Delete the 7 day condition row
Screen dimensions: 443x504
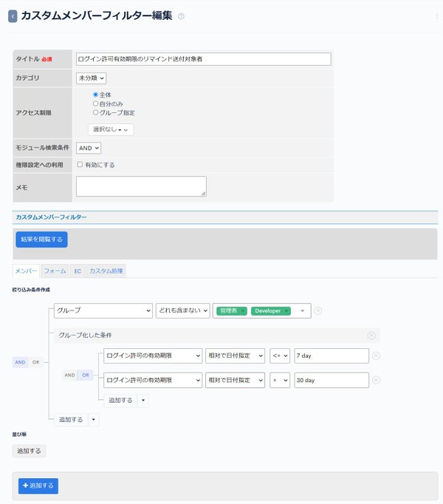click(x=376, y=355)
